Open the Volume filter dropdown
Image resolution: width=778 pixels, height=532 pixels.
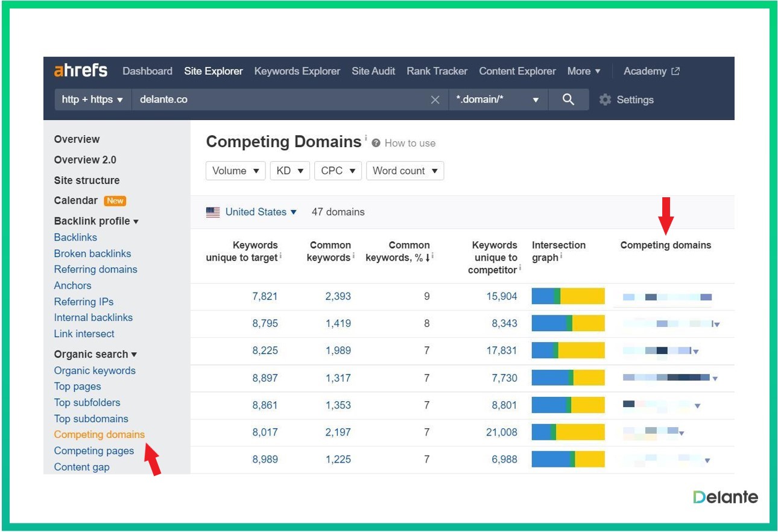(236, 171)
